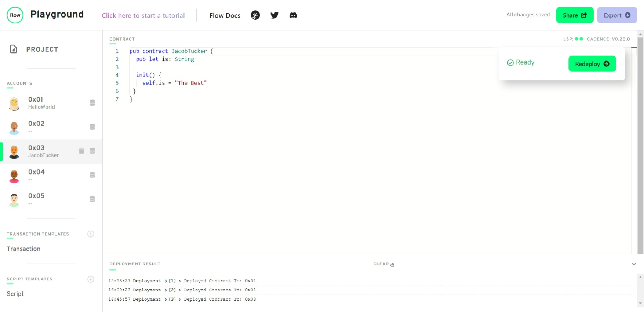
Task: Clear the deployment result log
Action: (384, 264)
